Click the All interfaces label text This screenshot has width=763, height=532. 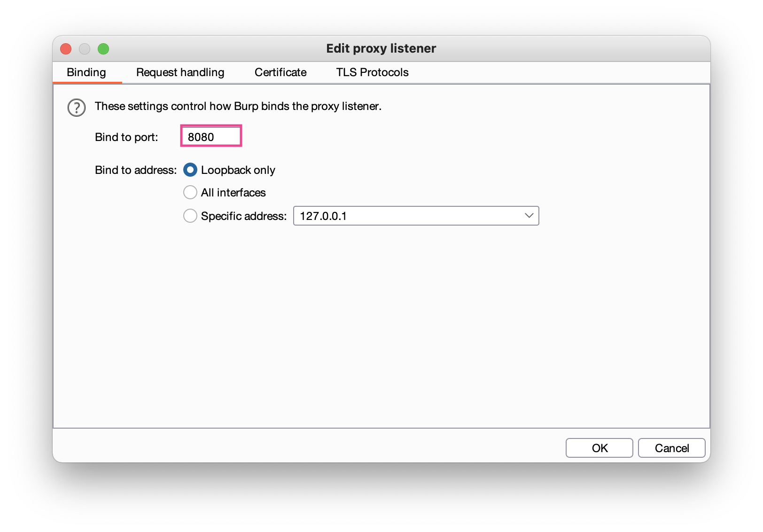[234, 193]
